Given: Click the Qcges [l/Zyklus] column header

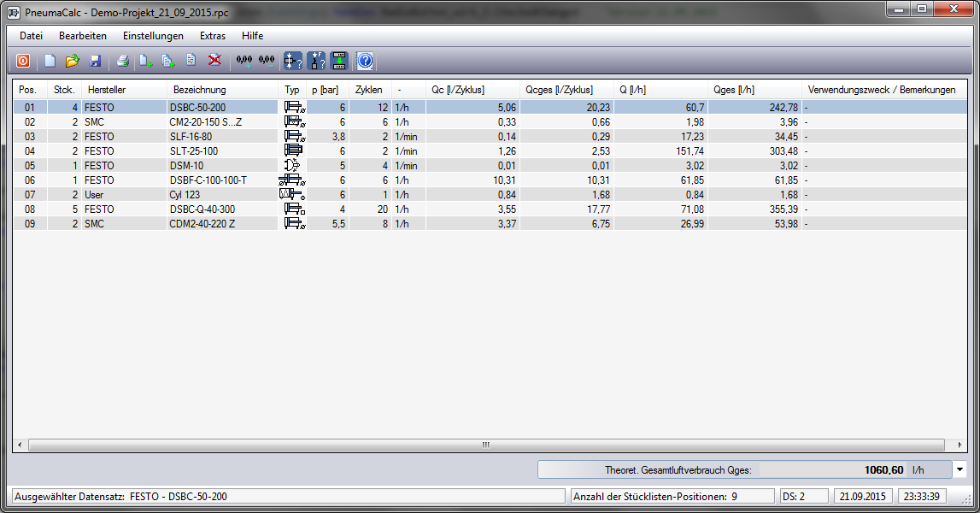Looking at the screenshot, I should pyautogui.click(x=566, y=90).
